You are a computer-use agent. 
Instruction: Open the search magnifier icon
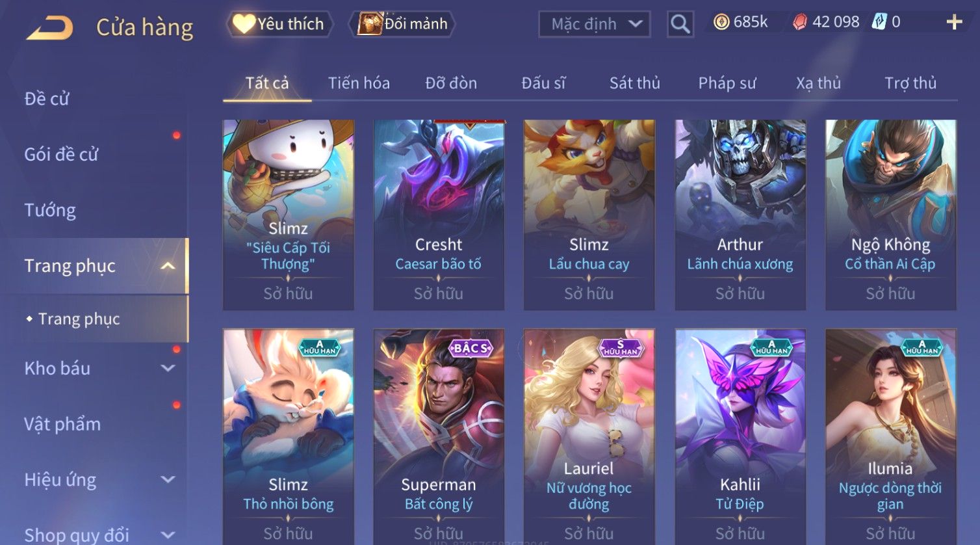tap(680, 24)
